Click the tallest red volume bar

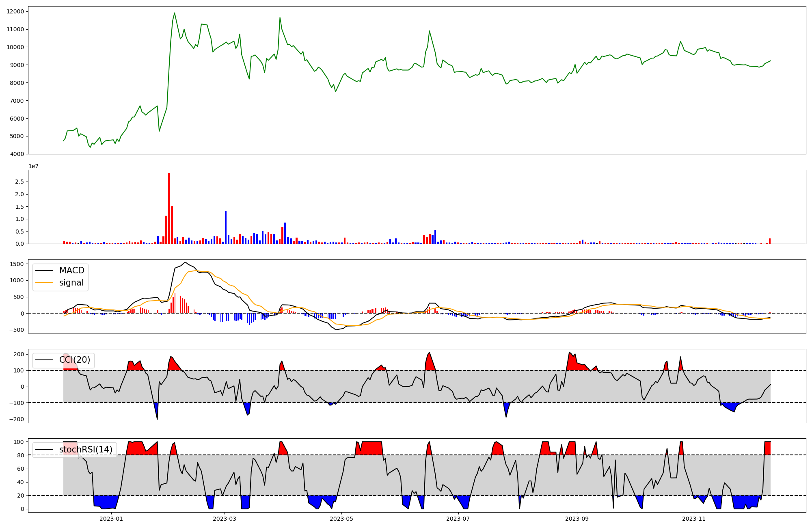169,208
